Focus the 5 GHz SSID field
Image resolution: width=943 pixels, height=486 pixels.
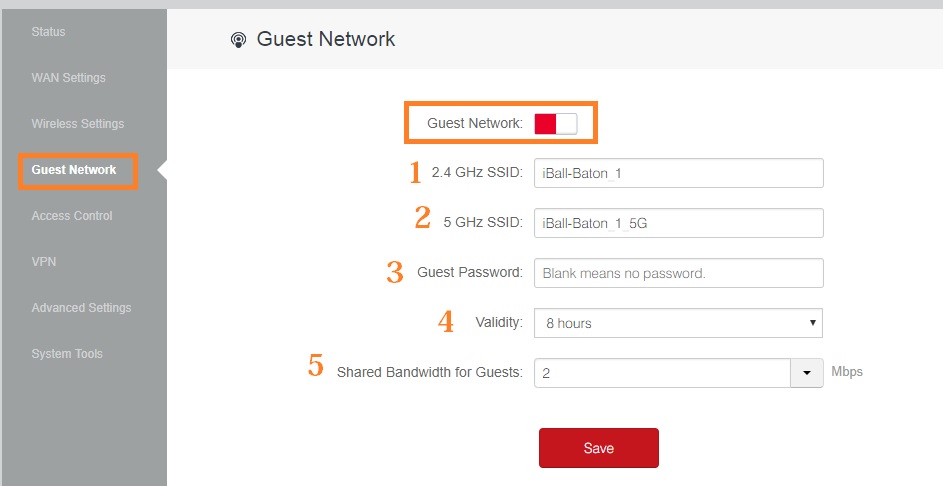pos(678,223)
